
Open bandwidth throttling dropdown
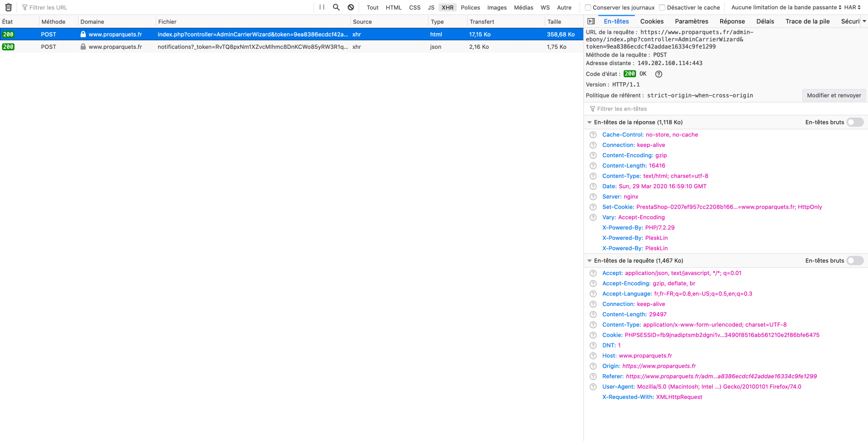tap(786, 7)
